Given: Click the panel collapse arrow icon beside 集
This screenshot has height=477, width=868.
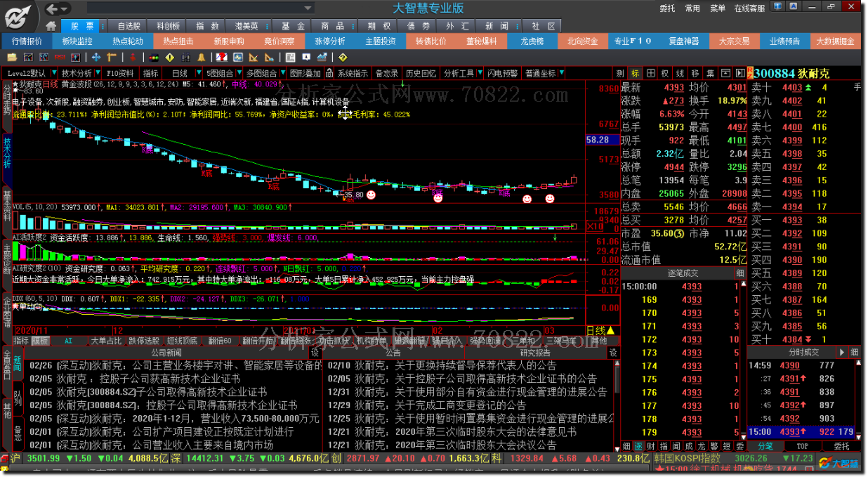Looking at the screenshot, I should (739, 73).
